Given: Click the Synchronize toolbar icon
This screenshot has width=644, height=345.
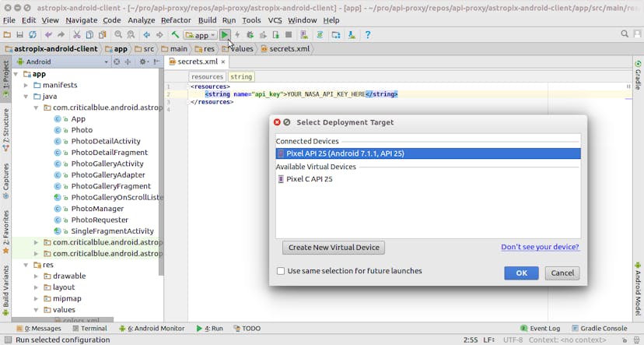Looking at the screenshot, I should coord(33,35).
